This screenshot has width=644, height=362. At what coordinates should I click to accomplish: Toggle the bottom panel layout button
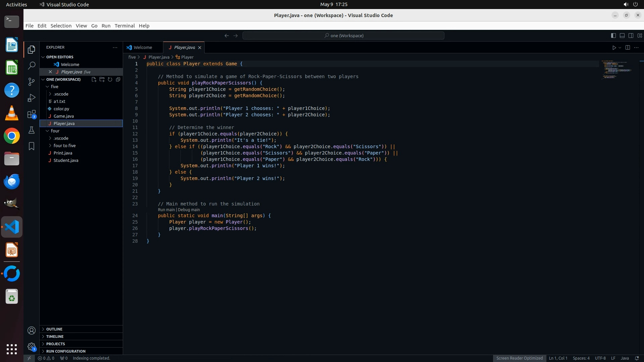click(x=622, y=36)
